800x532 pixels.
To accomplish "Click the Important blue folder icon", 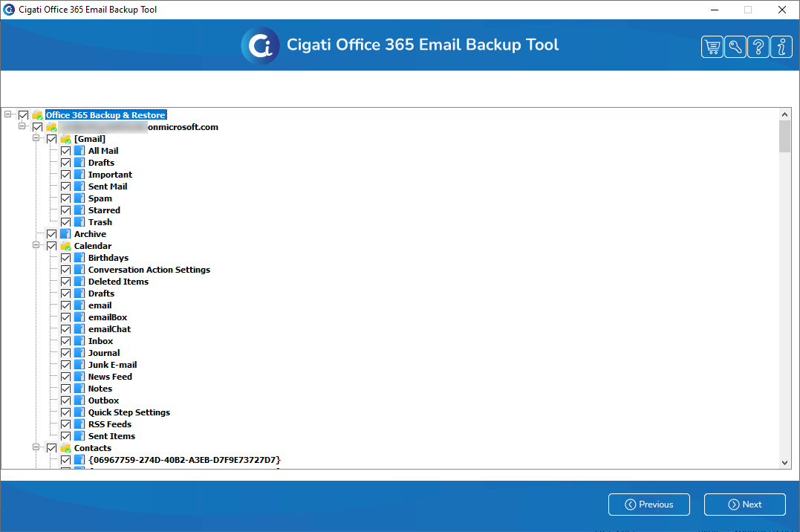I will click(x=79, y=175).
